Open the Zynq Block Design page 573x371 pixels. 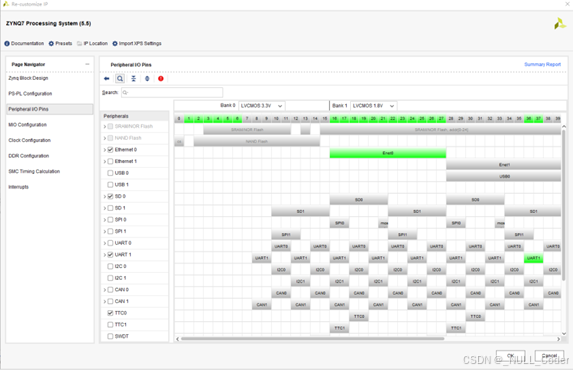tap(28, 78)
